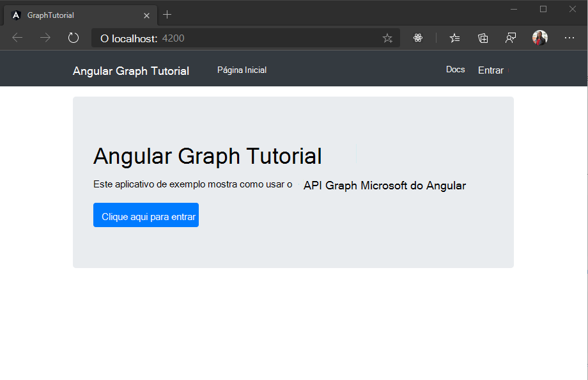Open the browser settings ellipsis menu
This screenshot has height=380, width=588.
569,38
